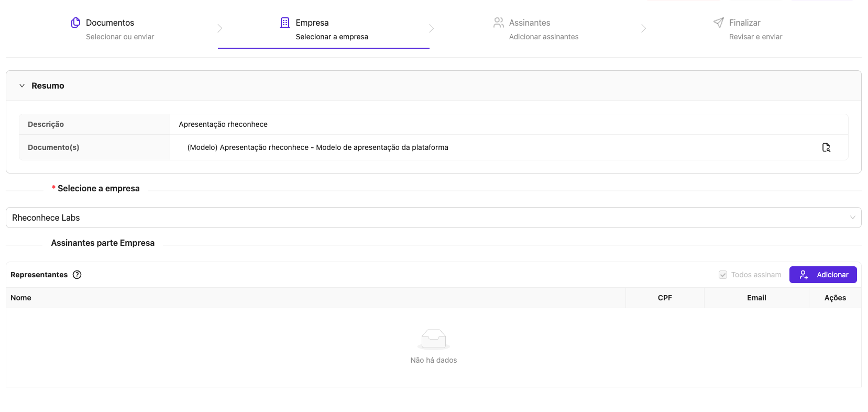Switch to the Assinantes step
This screenshot has height=412, width=868.
(x=530, y=23)
